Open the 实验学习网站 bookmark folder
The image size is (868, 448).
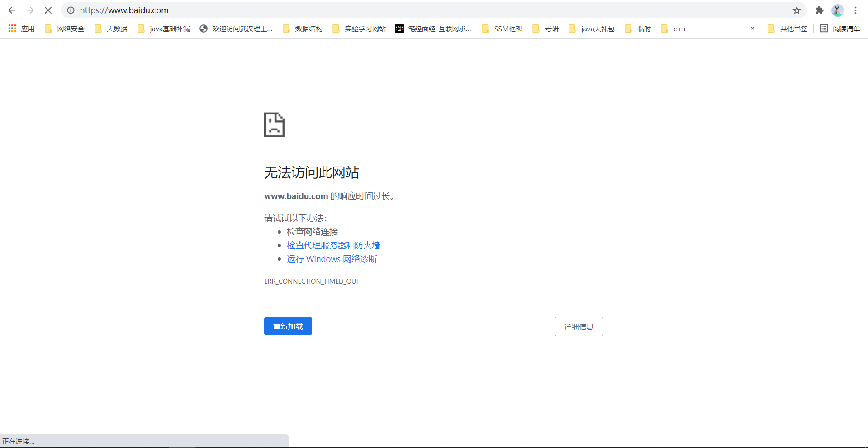(x=359, y=29)
